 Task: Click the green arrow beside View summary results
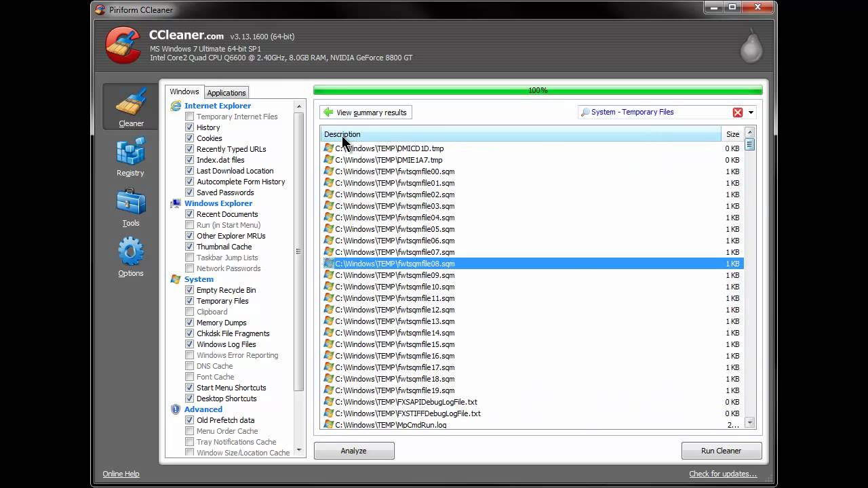coord(328,113)
